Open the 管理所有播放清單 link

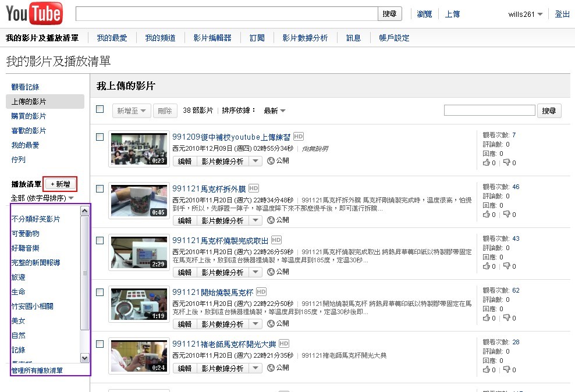[x=37, y=370]
